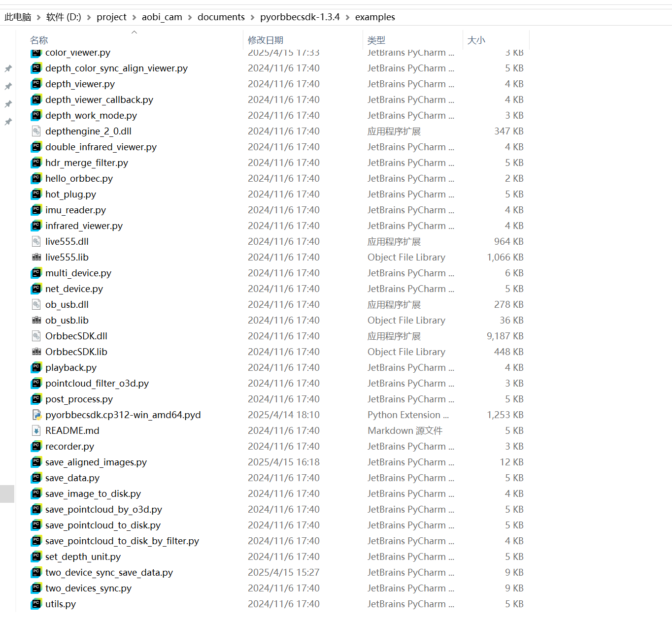Click the pyorbbecsdk .pyd Python extension icon
The width and height of the screenshot is (672, 620).
(36, 415)
